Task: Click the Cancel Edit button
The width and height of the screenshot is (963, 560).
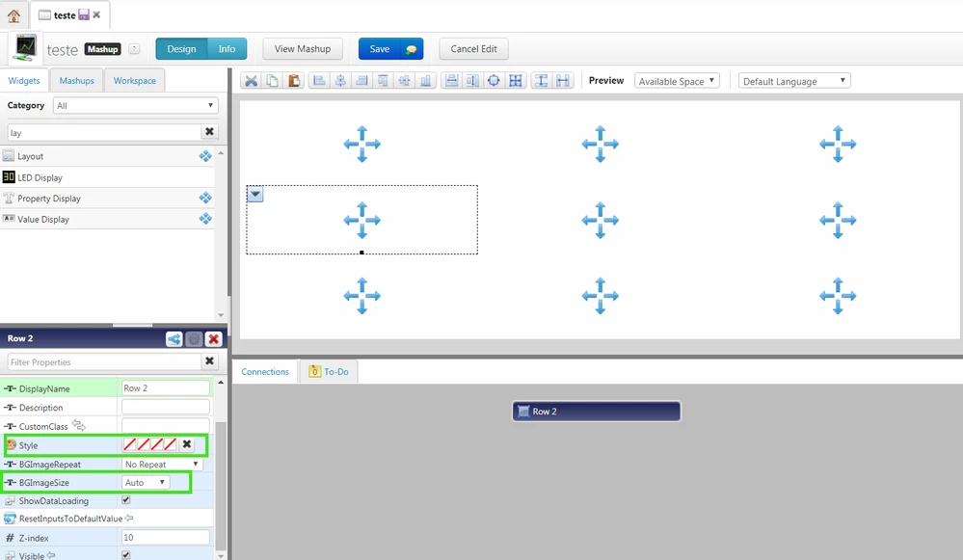Action: click(x=473, y=49)
